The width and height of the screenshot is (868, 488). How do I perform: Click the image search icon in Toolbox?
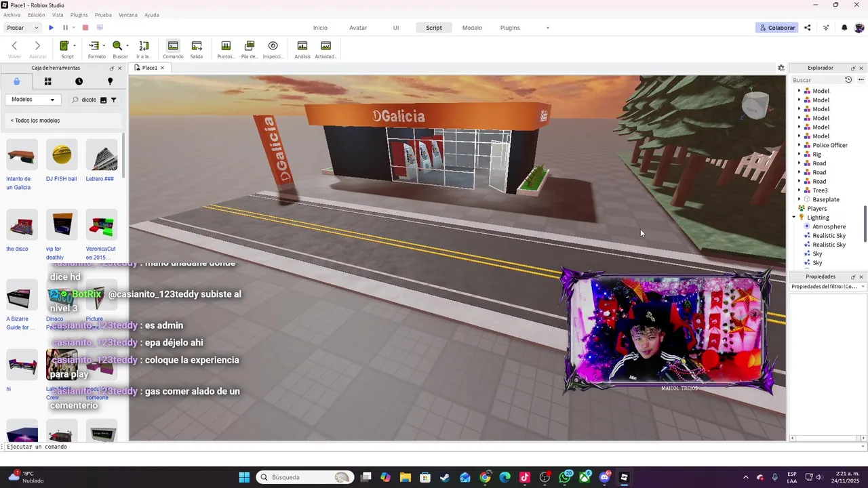coord(104,100)
